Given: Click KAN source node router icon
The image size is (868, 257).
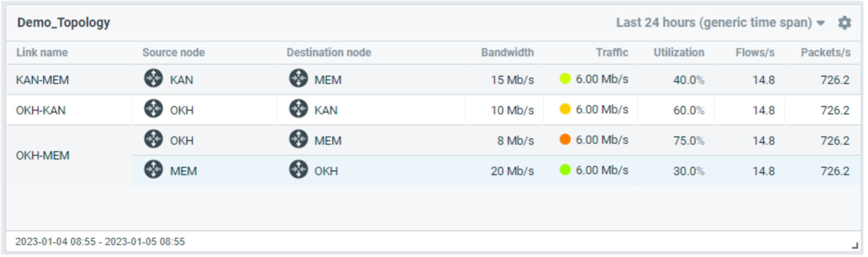Looking at the screenshot, I should click(x=153, y=78).
